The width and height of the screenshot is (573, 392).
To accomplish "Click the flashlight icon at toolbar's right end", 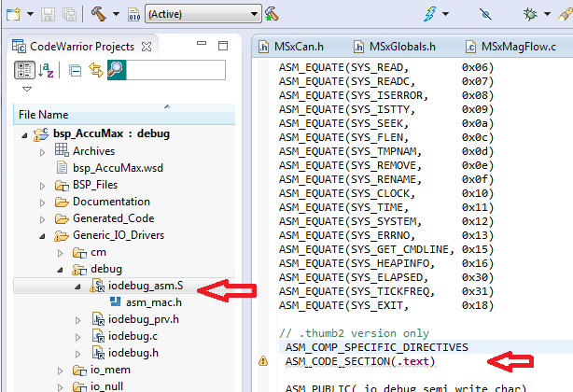I will click(566, 14).
